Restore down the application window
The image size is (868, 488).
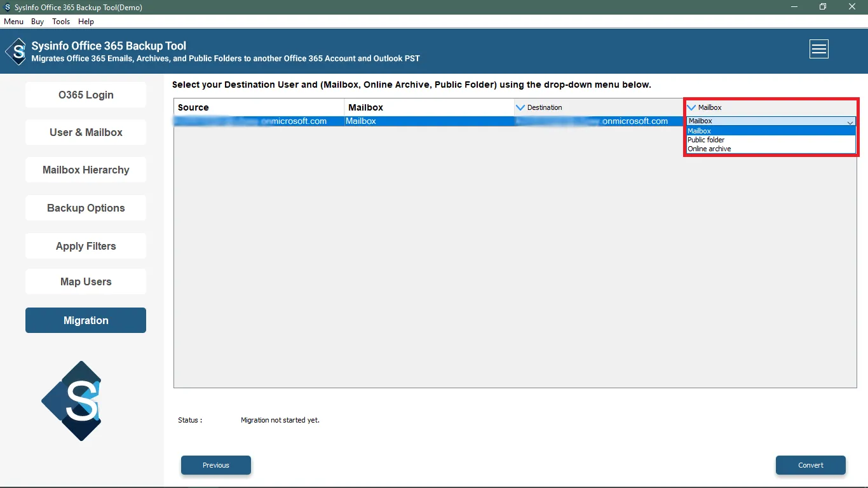coord(823,7)
